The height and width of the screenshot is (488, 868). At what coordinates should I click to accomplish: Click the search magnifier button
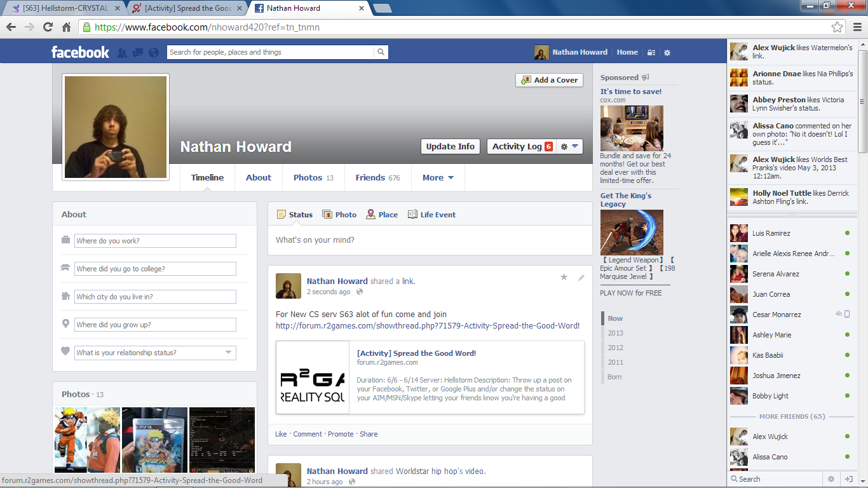pos(381,52)
